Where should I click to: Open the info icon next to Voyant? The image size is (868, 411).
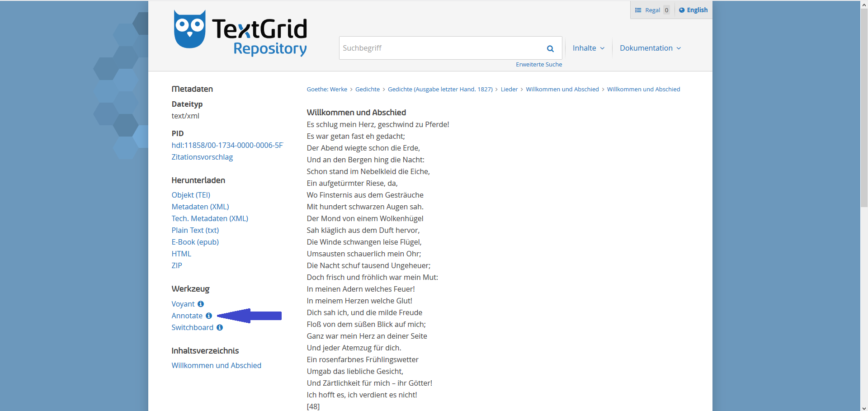point(201,304)
